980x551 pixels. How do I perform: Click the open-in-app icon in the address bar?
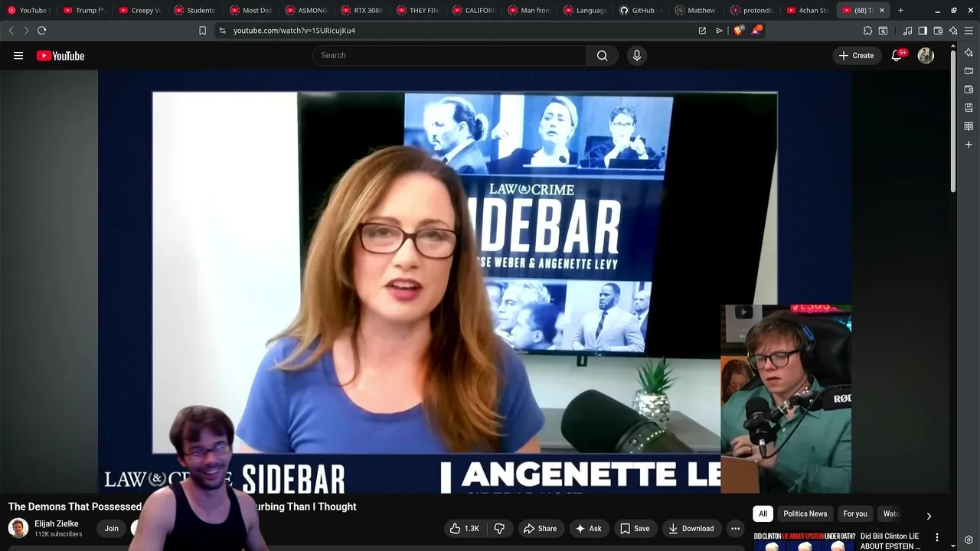click(702, 31)
